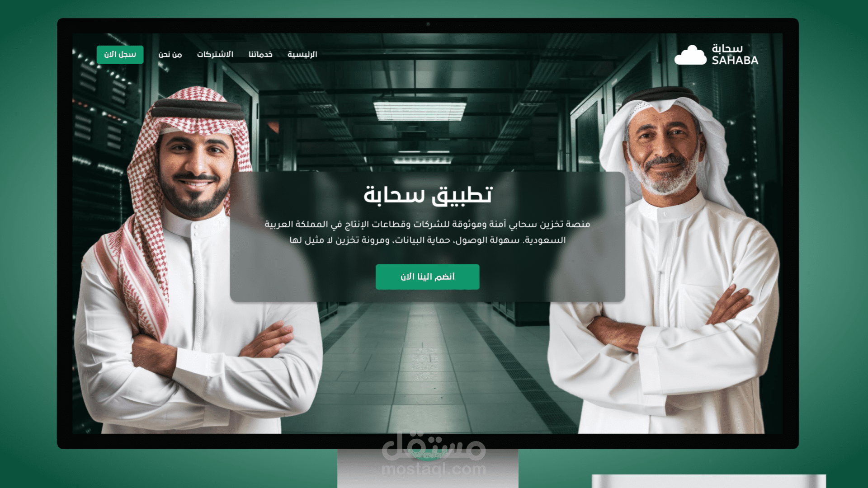Click the سجل الان registration button
This screenshot has width=868, height=488.
[120, 54]
